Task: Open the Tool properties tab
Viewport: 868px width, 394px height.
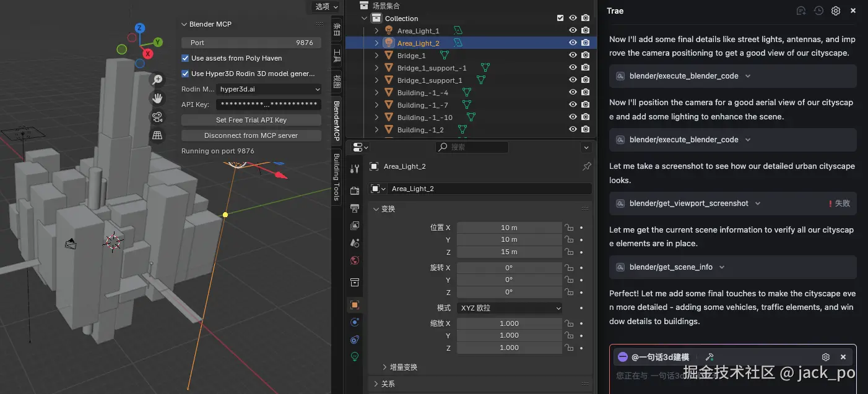Action: (355, 169)
